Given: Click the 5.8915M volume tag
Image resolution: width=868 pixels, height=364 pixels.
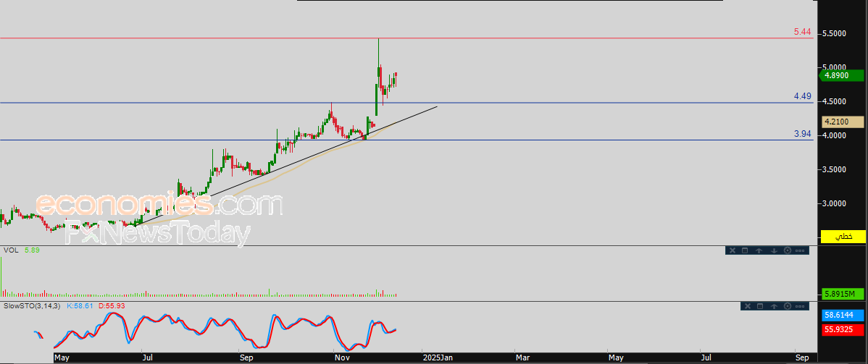Looking at the screenshot, I should tap(841, 294).
